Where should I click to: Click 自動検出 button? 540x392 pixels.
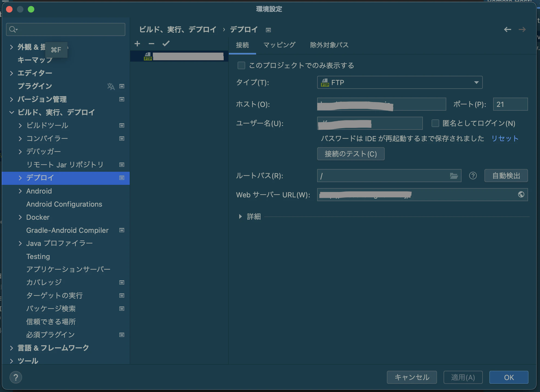pos(506,176)
